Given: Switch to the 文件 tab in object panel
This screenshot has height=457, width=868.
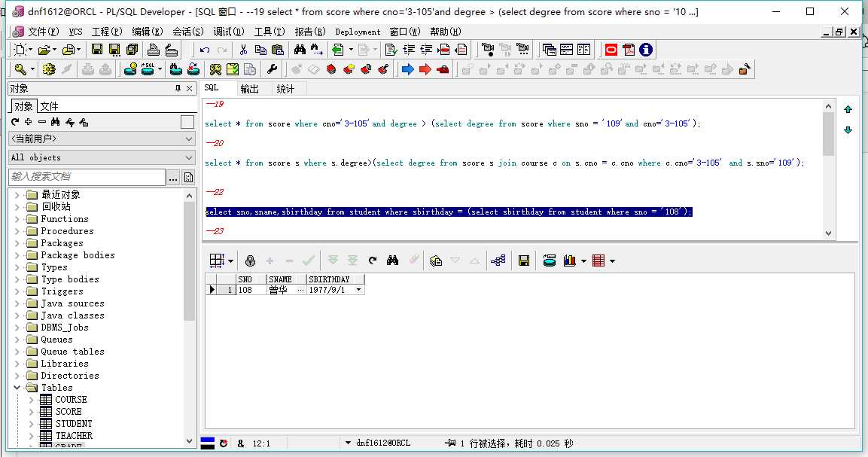Looking at the screenshot, I should pos(49,106).
